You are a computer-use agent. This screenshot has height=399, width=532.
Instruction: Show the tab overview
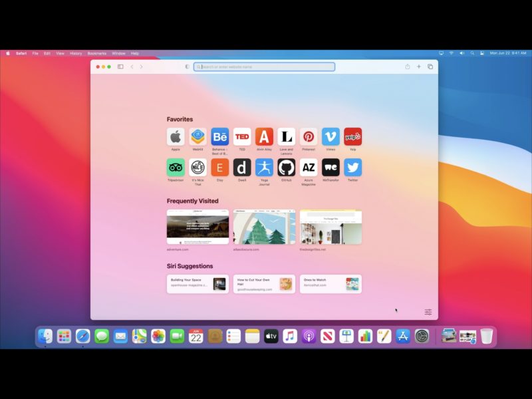click(430, 67)
